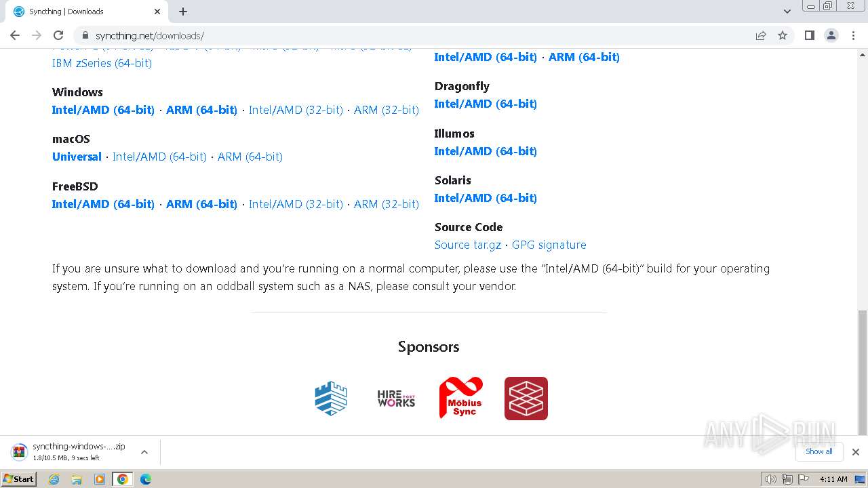Viewport: 868px width, 488px height.
Task: Open the media player taskbar icon
Action: 100,479
